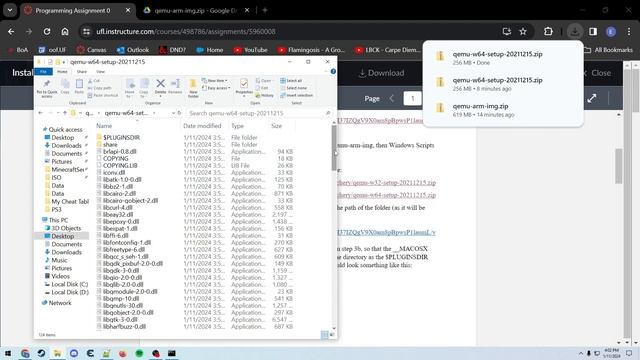Open Windows Start menu
Screen dimensions: 640x360
click(8, 353)
